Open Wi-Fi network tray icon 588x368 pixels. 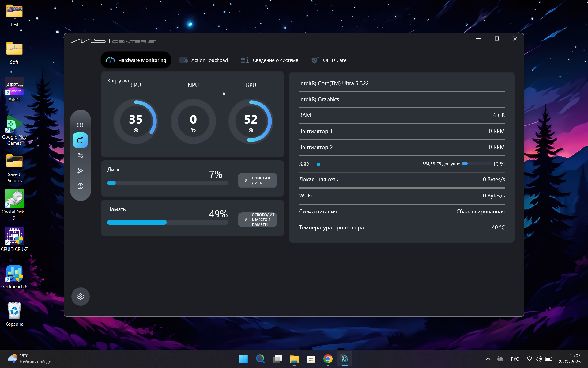pyautogui.click(x=529, y=359)
